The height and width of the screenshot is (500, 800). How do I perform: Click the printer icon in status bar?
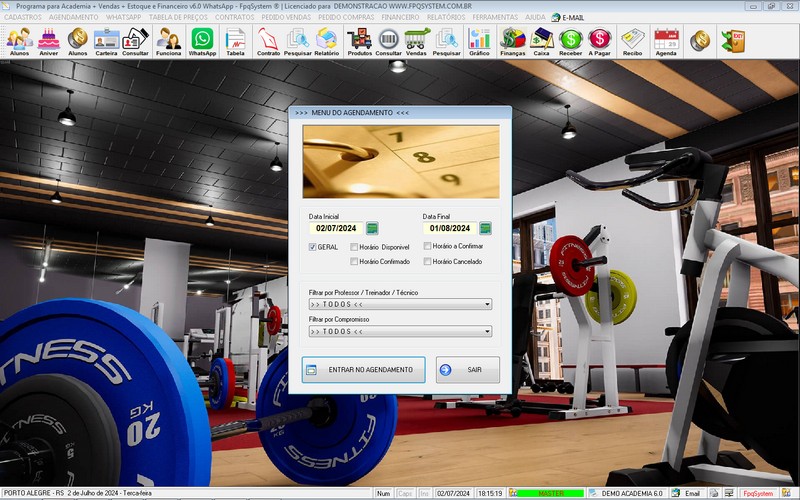point(714,493)
